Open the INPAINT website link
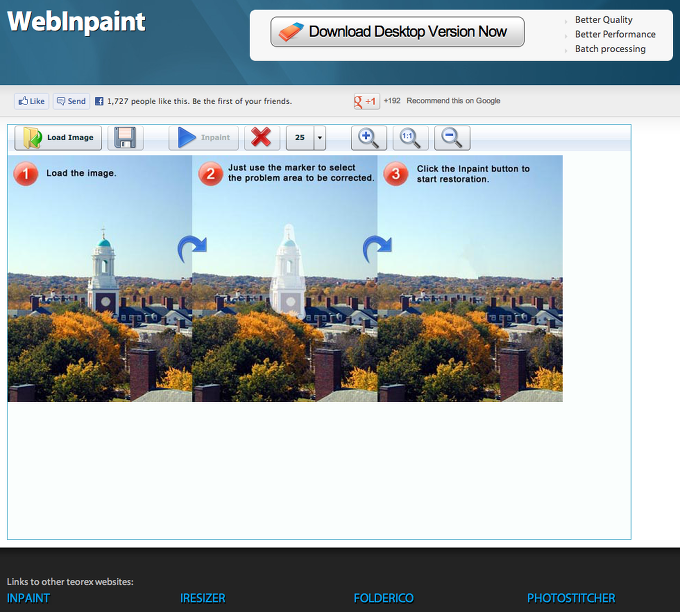 28,598
